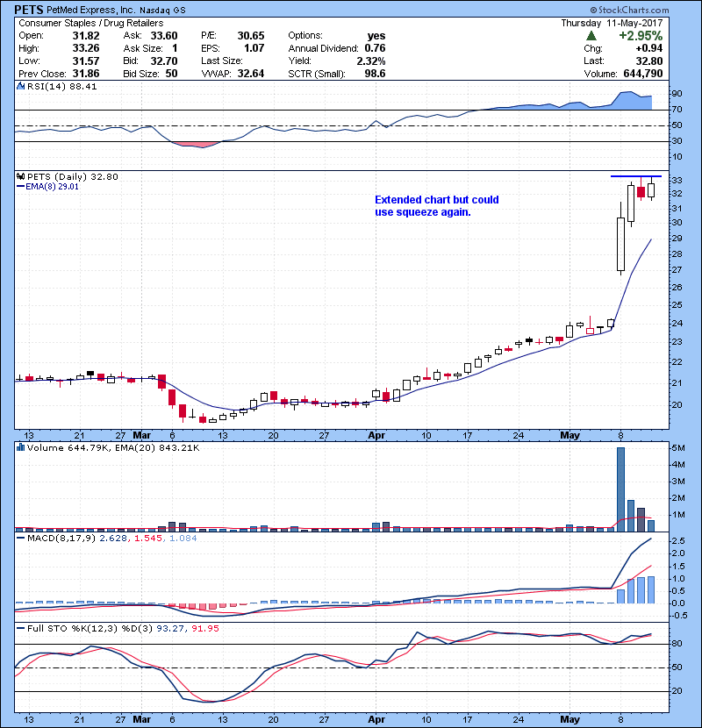
Task: Click the candlestick icon before PETS (Daily)
Action: pos(20,176)
